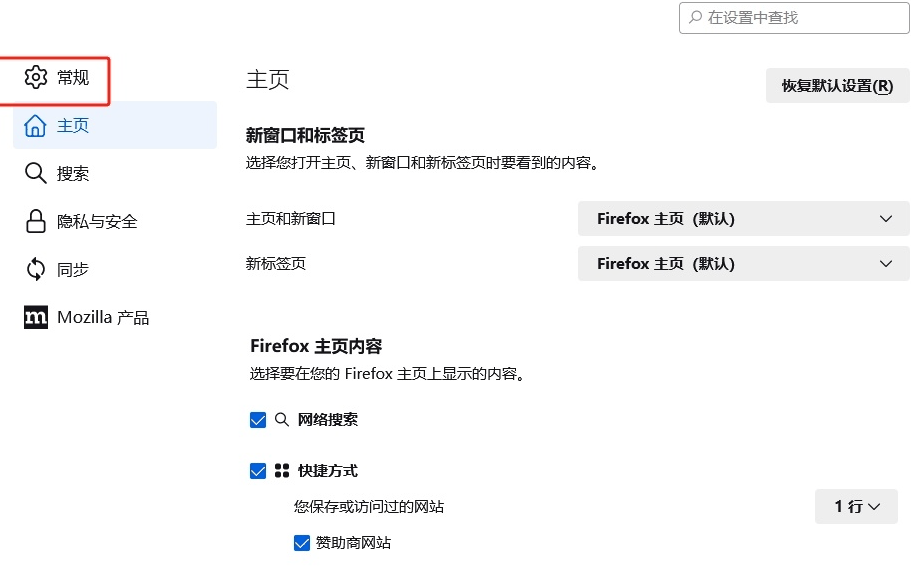919x577 pixels.
Task: Disable the 网络搜索 checkbox
Action: 258,420
